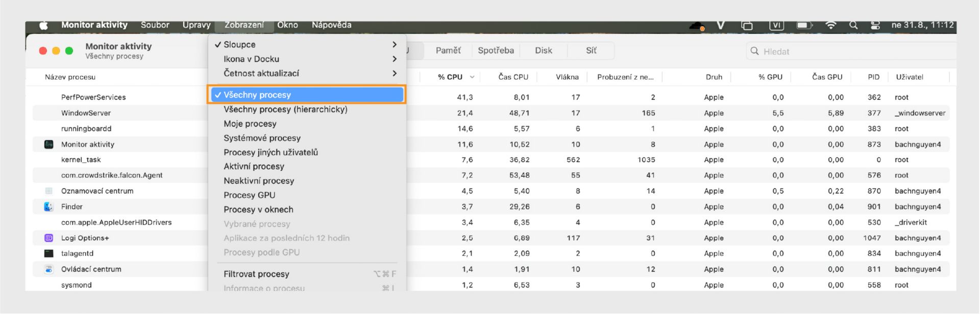Open the Apple menu
Screen dimensions: 980x317
coord(44,25)
